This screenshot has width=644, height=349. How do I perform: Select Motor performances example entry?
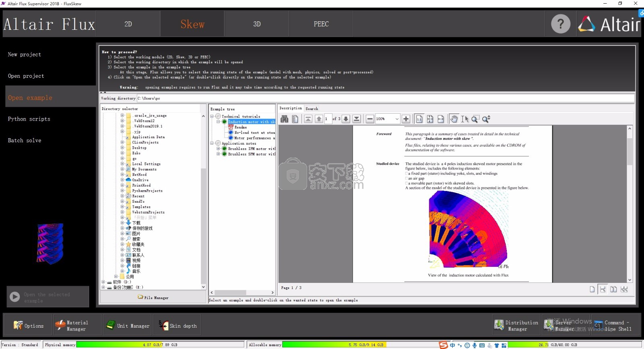(x=255, y=138)
